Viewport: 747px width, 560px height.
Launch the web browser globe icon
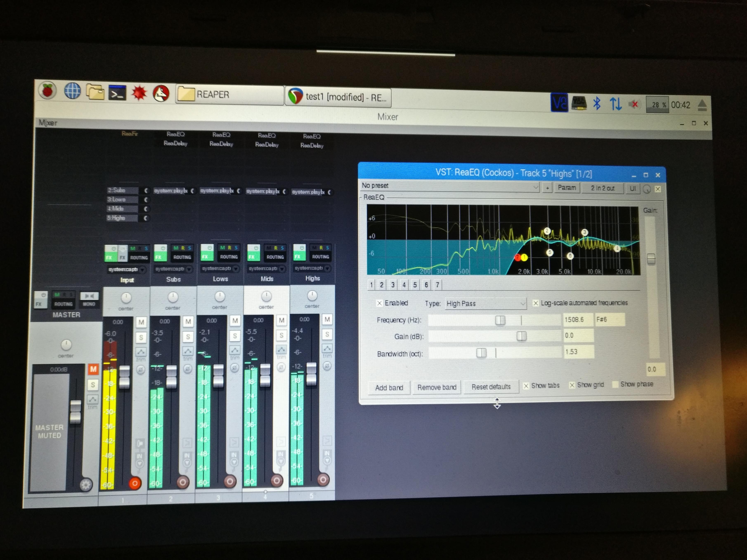point(72,91)
